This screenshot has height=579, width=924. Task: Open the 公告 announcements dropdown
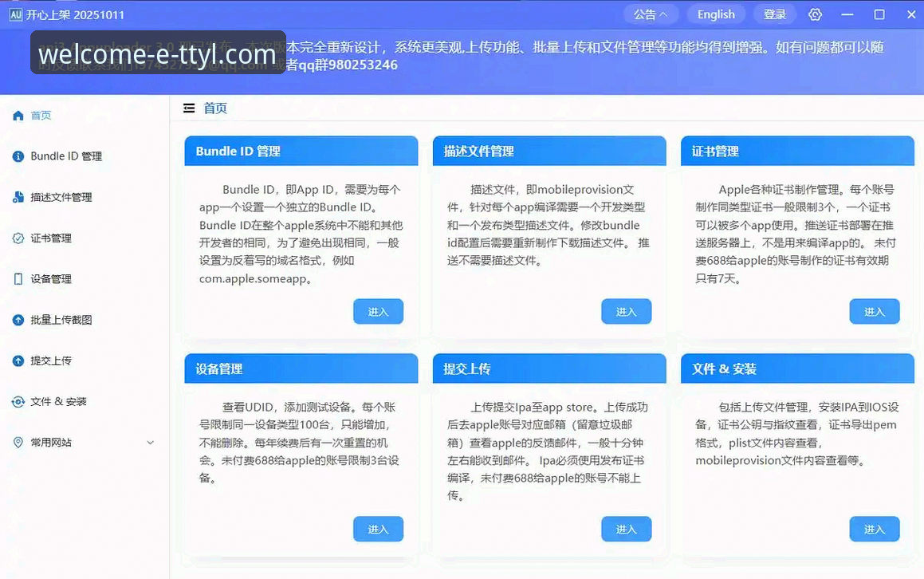tap(651, 14)
